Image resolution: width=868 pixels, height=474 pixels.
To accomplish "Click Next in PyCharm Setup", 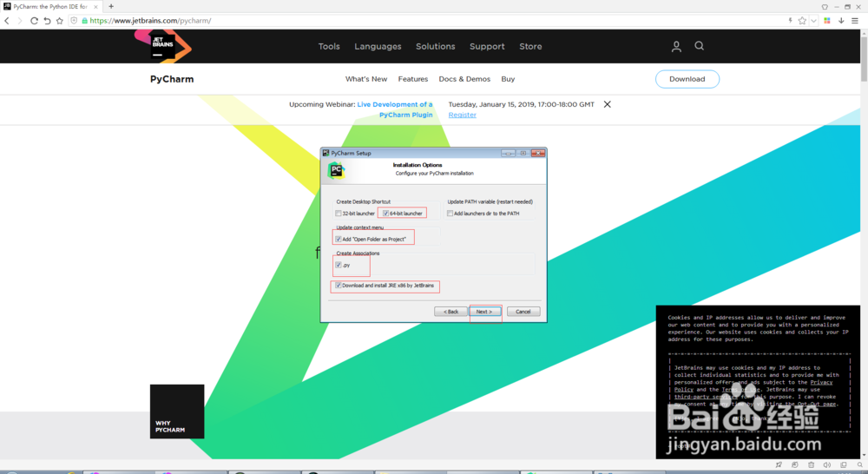I will pos(484,312).
